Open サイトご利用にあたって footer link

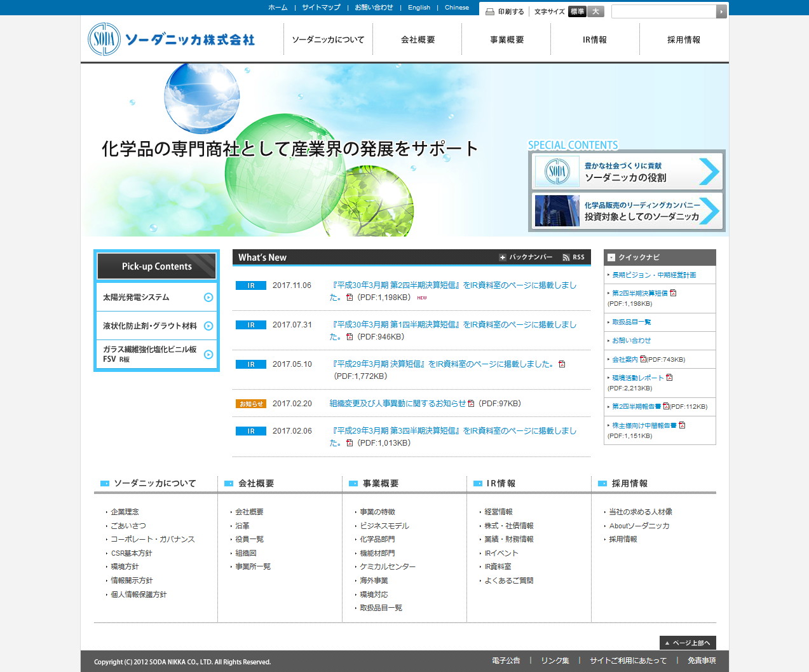[x=628, y=661]
